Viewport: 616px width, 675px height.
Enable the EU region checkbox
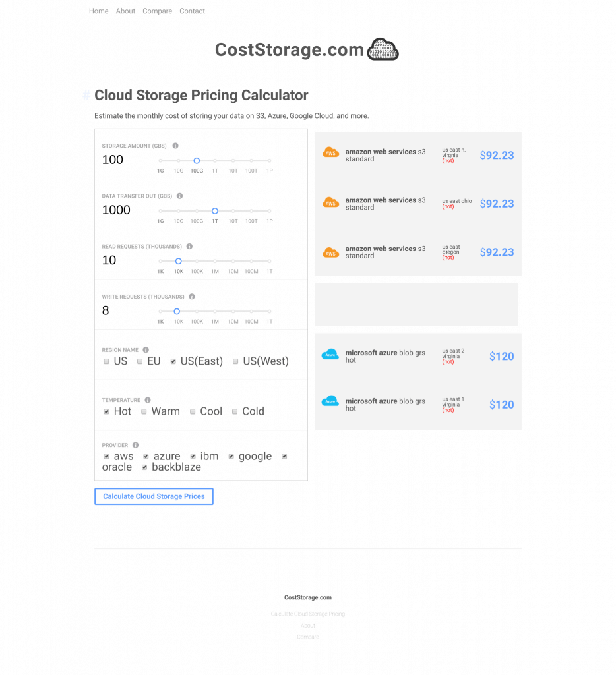coord(140,362)
